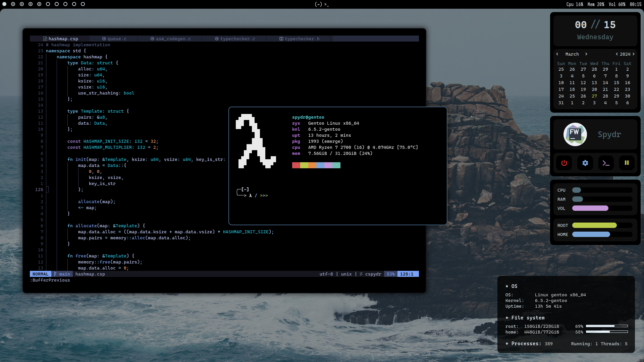Click the FW profile avatar
644x362 pixels.
click(x=575, y=134)
